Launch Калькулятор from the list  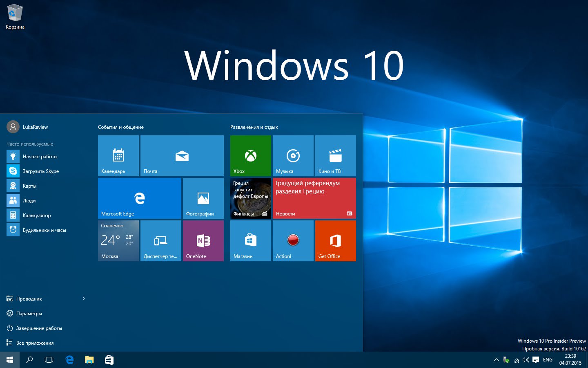[45, 215]
